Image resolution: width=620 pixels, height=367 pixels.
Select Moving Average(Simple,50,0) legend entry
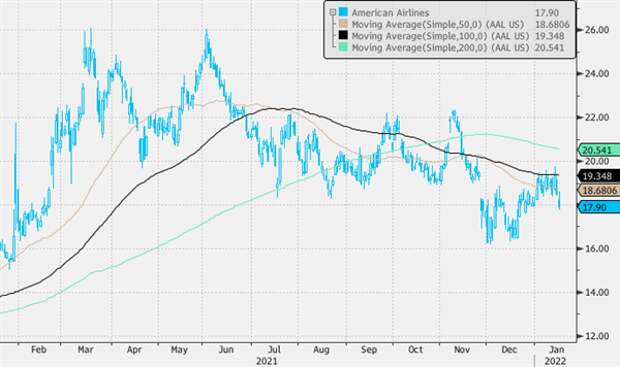point(437,25)
